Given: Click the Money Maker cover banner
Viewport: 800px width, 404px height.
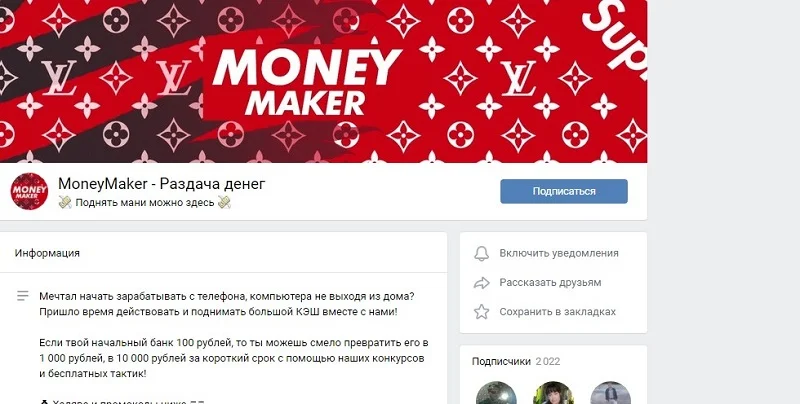Looking at the screenshot, I should click(323, 82).
